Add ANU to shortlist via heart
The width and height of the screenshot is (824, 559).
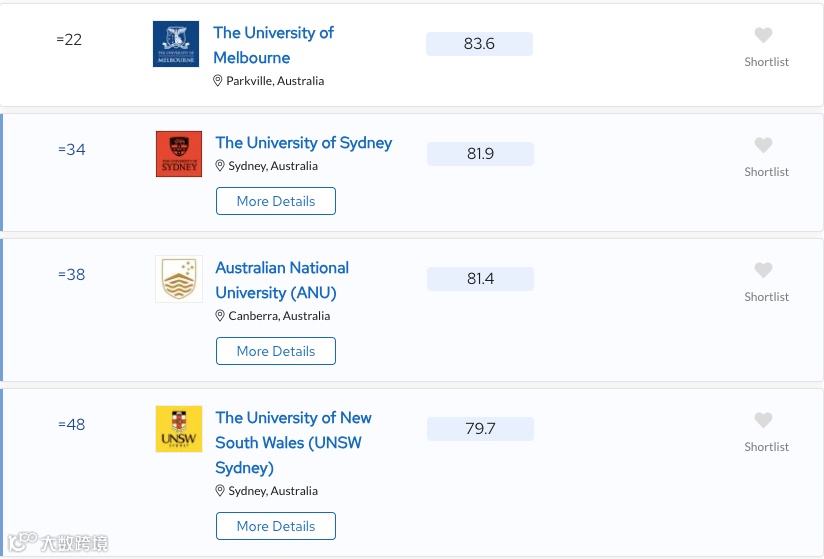click(x=763, y=271)
